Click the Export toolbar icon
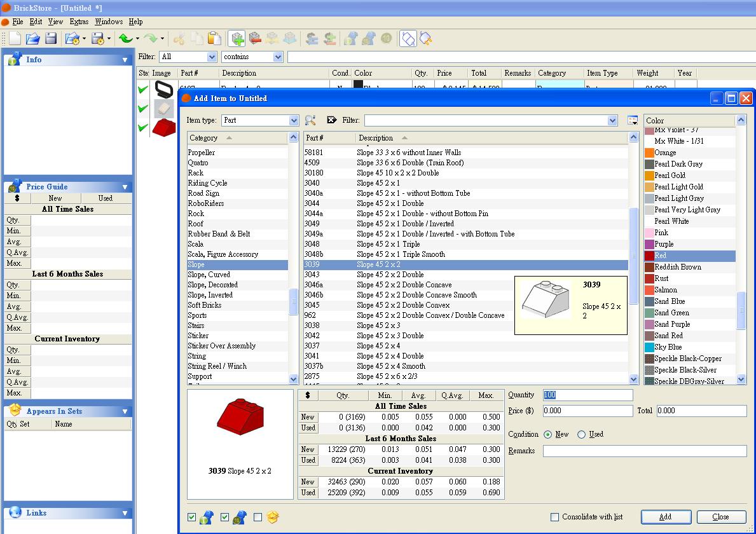756x534 pixels. (x=98, y=39)
